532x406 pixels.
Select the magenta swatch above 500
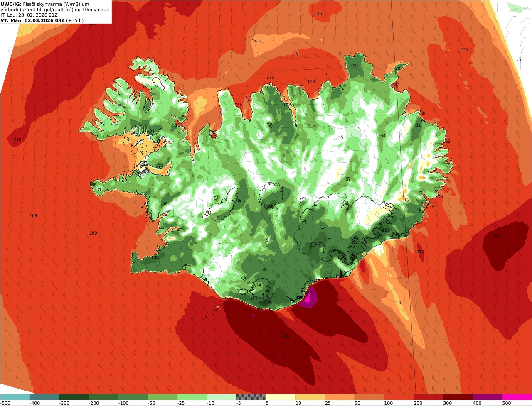pos(517,397)
